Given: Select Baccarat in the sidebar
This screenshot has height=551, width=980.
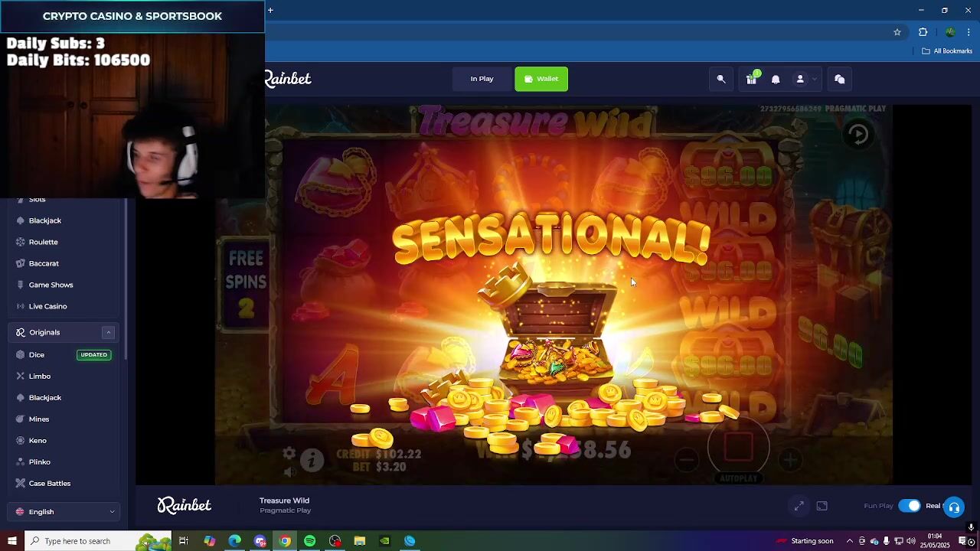Looking at the screenshot, I should point(44,263).
